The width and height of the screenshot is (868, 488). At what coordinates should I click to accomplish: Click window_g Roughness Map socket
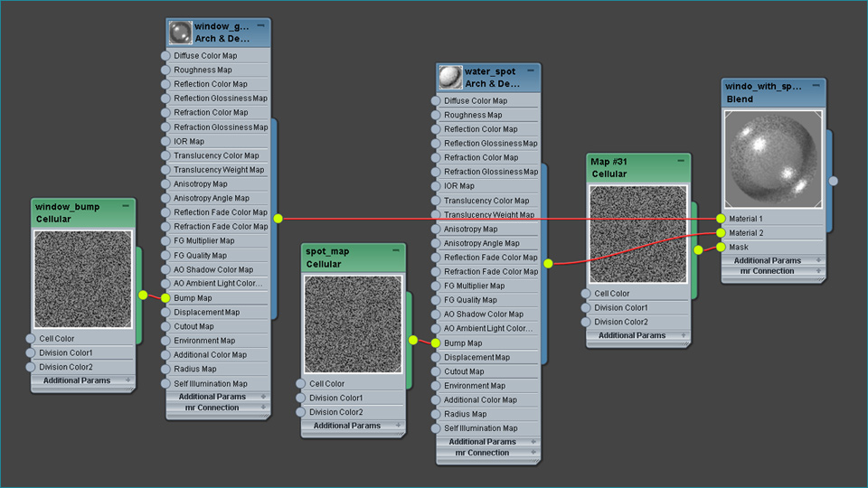(x=165, y=70)
